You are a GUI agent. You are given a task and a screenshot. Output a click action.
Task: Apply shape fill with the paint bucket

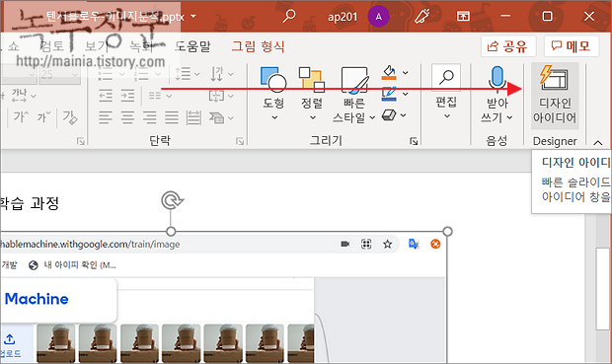(389, 73)
